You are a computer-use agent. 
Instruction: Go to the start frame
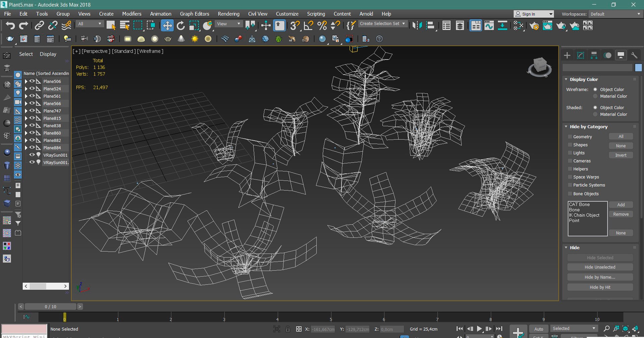coord(460,329)
